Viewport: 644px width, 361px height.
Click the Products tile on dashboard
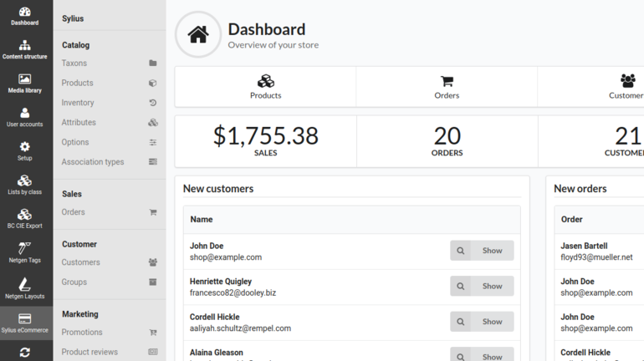(x=265, y=87)
